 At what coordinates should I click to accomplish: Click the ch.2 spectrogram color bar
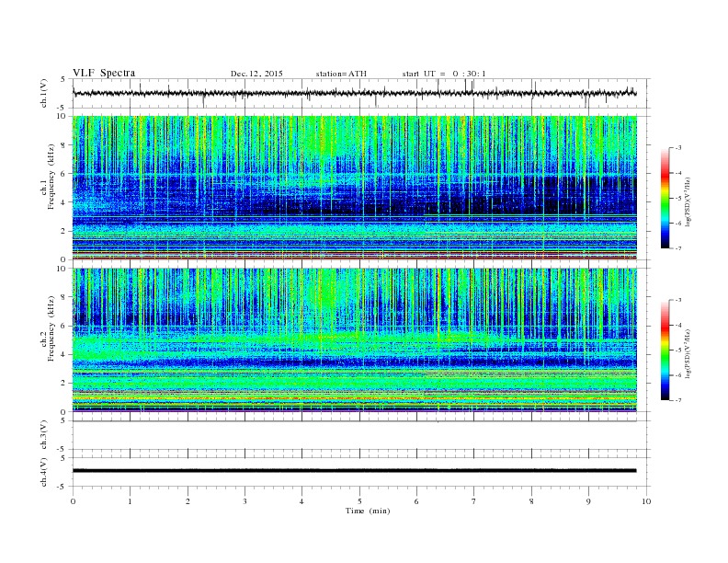[x=665, y=350]
